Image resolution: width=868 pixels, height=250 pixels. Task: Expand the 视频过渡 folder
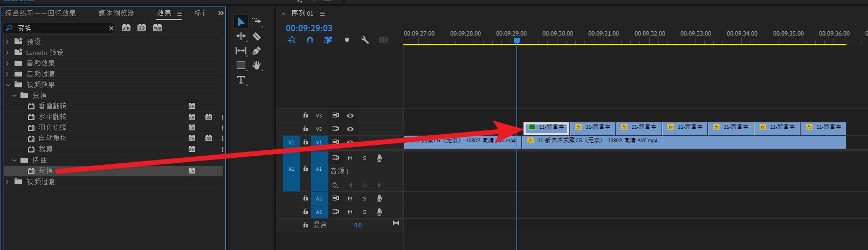8,182
